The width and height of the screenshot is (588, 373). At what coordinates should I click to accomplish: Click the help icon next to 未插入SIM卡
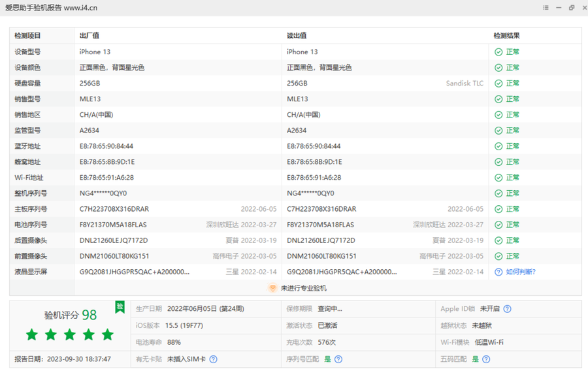pyautogui.click(x=213, y=359)
